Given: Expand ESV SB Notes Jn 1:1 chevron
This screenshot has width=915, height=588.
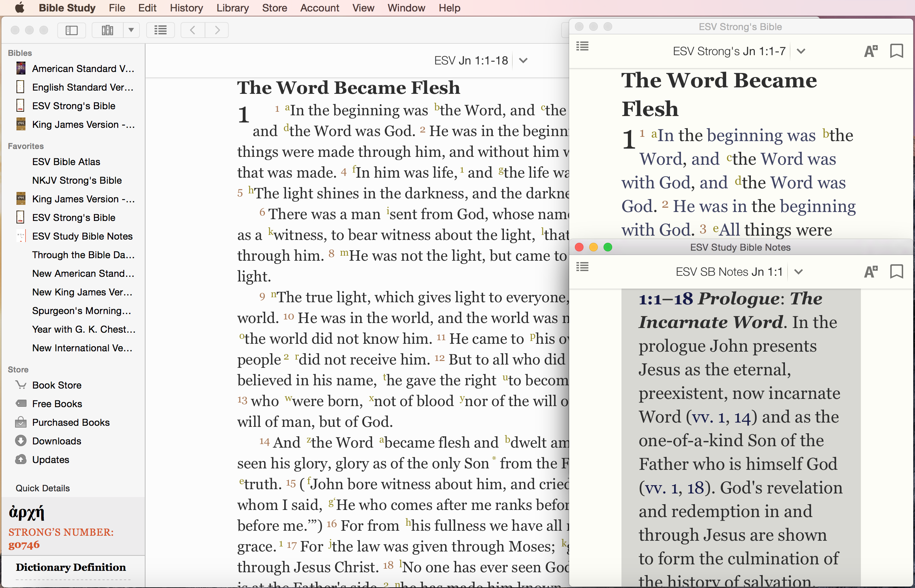Looking at the screenshot, I should 799,272.
